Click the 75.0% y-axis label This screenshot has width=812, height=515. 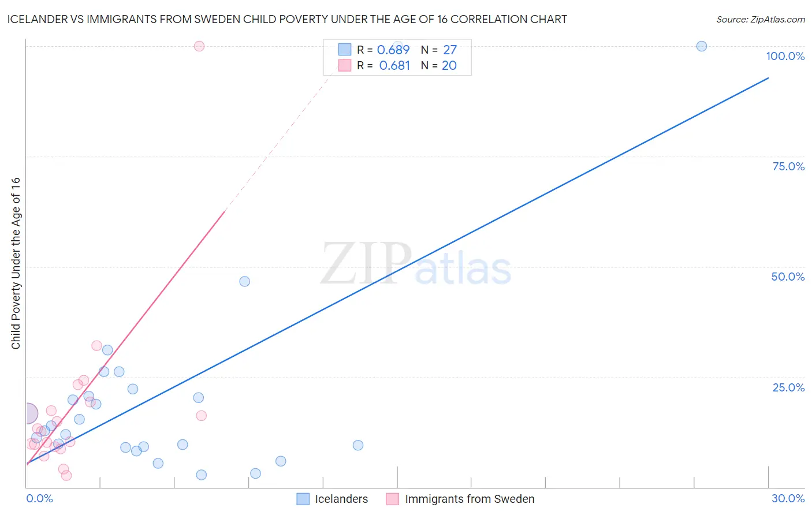pos(788,166)
